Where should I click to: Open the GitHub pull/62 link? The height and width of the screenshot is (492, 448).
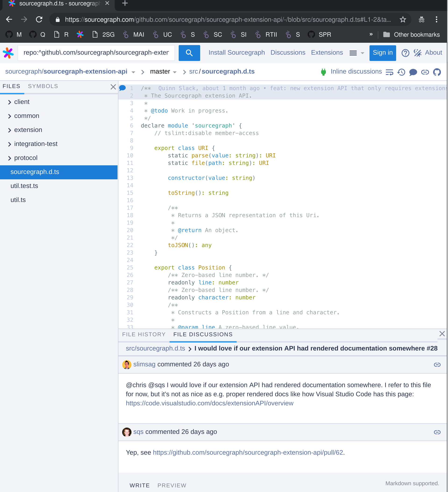(x=248, y=453)
